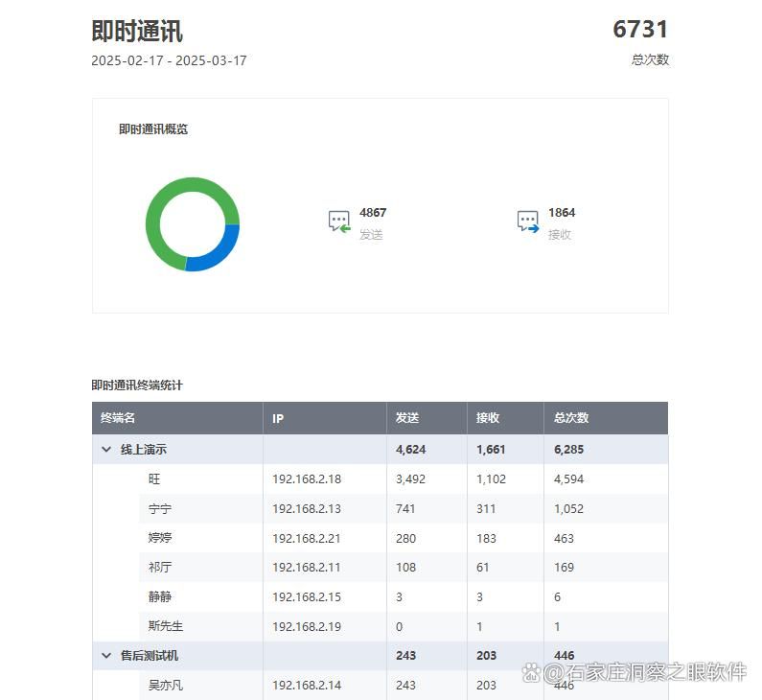Click IP address 192.168.2.13
762x700 pixels.
click(x=307, y=509)
